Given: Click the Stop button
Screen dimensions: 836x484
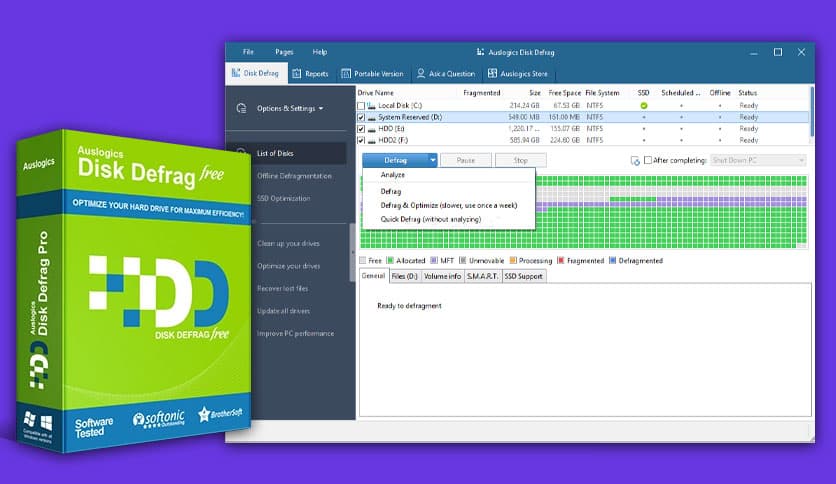Looking at the screenshot, I should pos(520,160).
